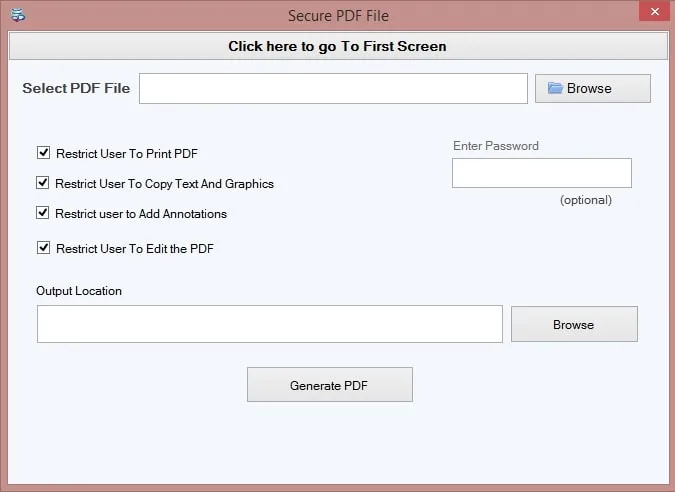This screenshot has height=492, width=675.
Task: Toggle Restrict User To Edit the PDF
Action: tap(43, 248)
